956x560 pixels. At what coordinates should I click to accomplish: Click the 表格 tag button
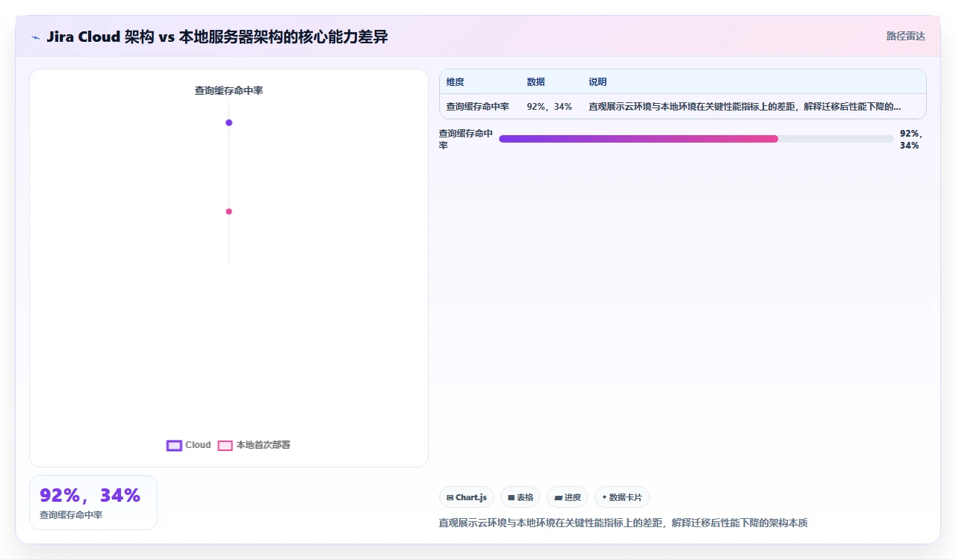521,497
